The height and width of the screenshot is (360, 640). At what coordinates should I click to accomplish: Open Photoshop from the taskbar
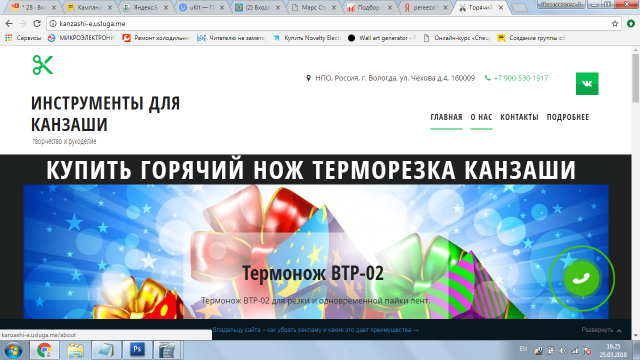pyautogui.click(x=137, y=350)
